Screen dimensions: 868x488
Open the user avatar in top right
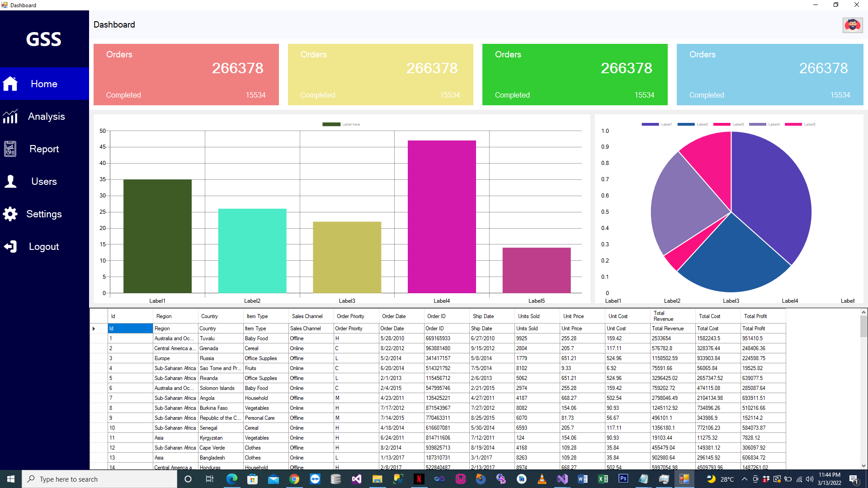pos(852,25)
